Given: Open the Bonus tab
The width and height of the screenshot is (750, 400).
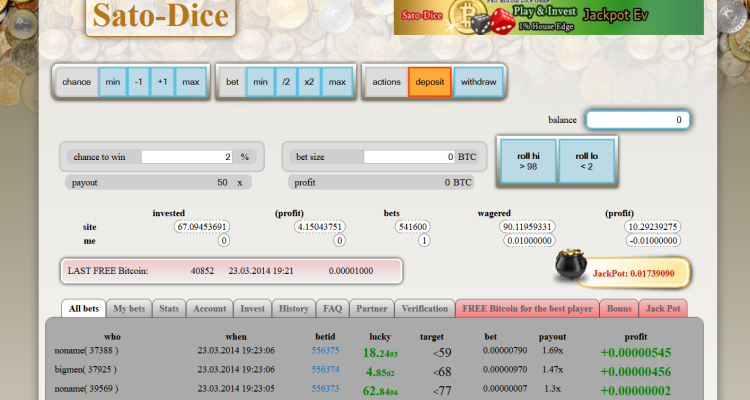Looking at the screenshot, I should (x=619, y=309).
